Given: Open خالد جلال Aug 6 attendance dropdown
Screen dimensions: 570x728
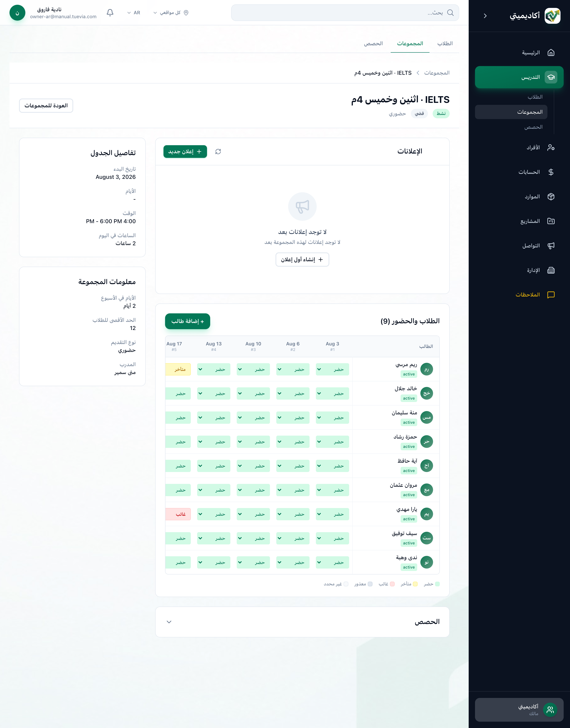Looking at the screenshot, I should (293, 393).
